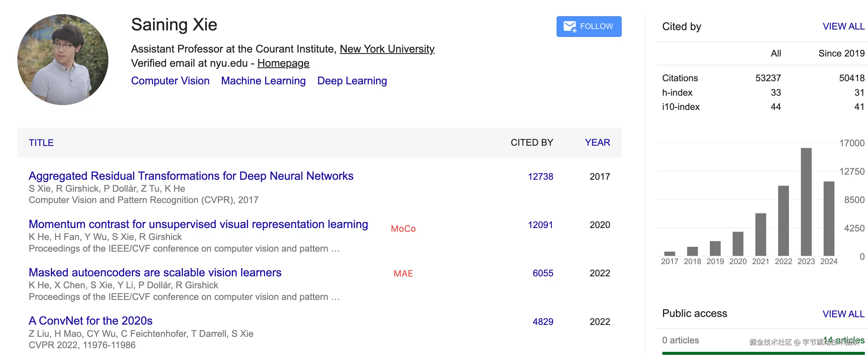This screenshot has width=868, height=355.
Task: Select the Machine Learning interest tag
Action: point(263,81)
